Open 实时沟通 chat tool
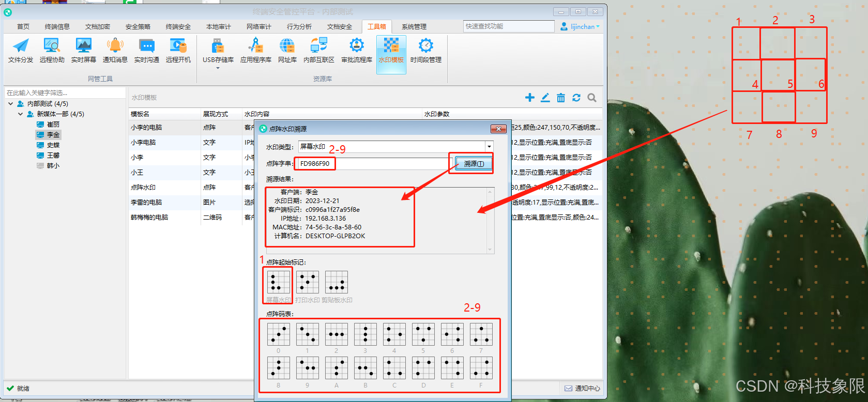 tap(147, 50)
